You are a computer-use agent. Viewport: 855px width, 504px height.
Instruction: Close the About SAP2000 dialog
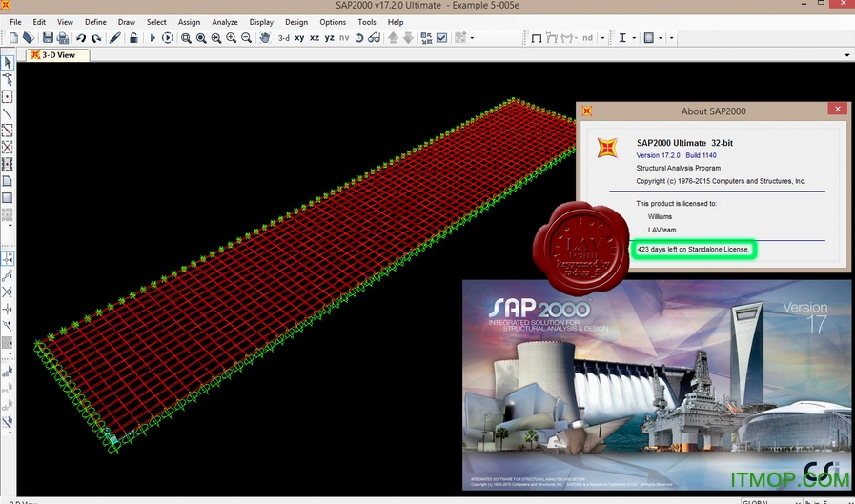838,110
